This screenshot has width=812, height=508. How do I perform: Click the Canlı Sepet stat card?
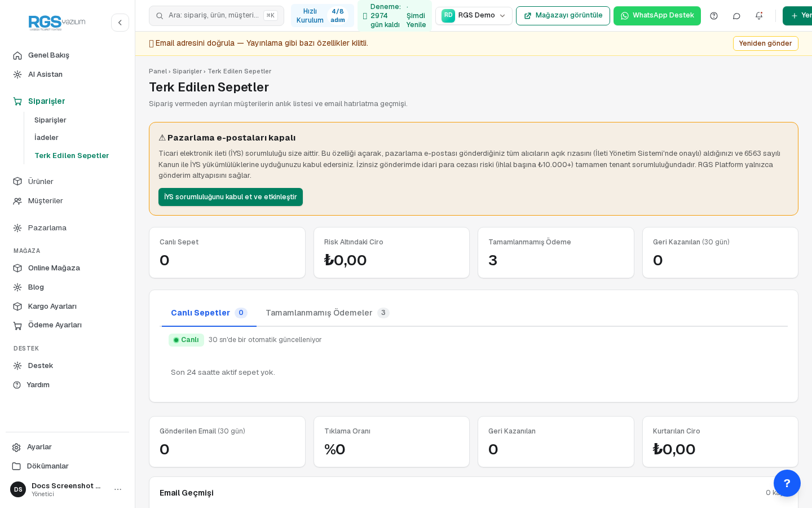[227, 253]
